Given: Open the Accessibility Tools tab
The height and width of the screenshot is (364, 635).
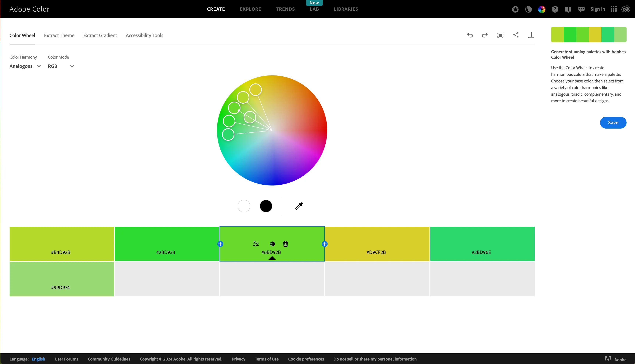Looking at the screenshot, I should coord(144,35).
